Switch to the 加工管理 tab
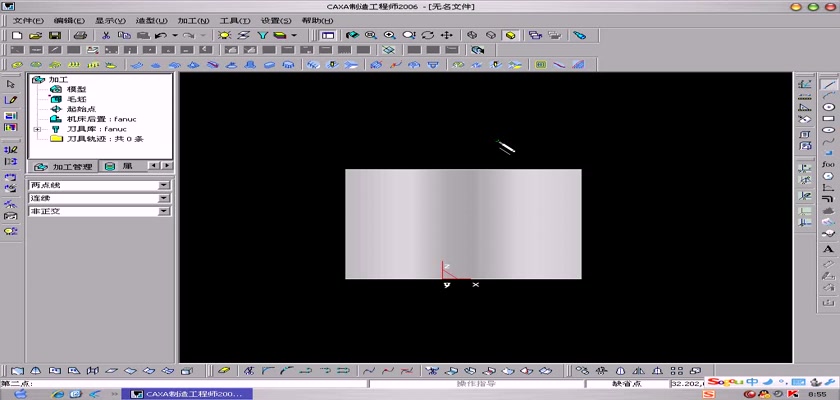Viewport: 840px width, 400px height. click(x=63, y=167)
